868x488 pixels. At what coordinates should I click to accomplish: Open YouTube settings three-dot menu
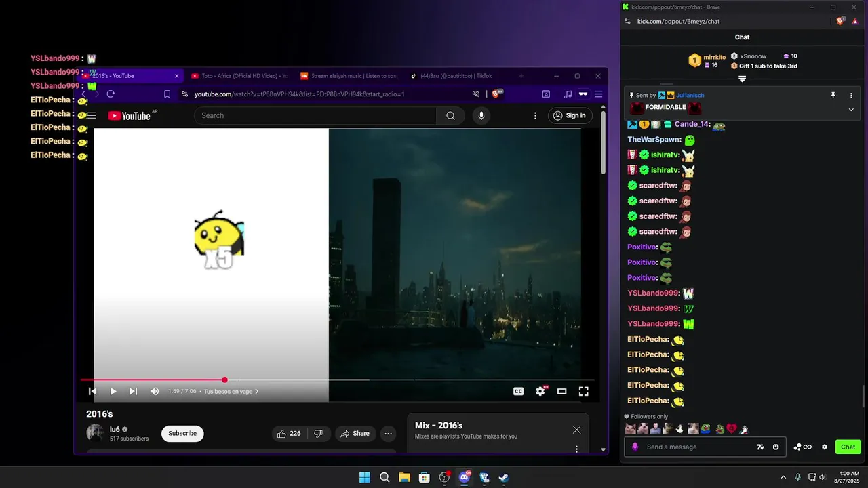click(x=535, y=115)
